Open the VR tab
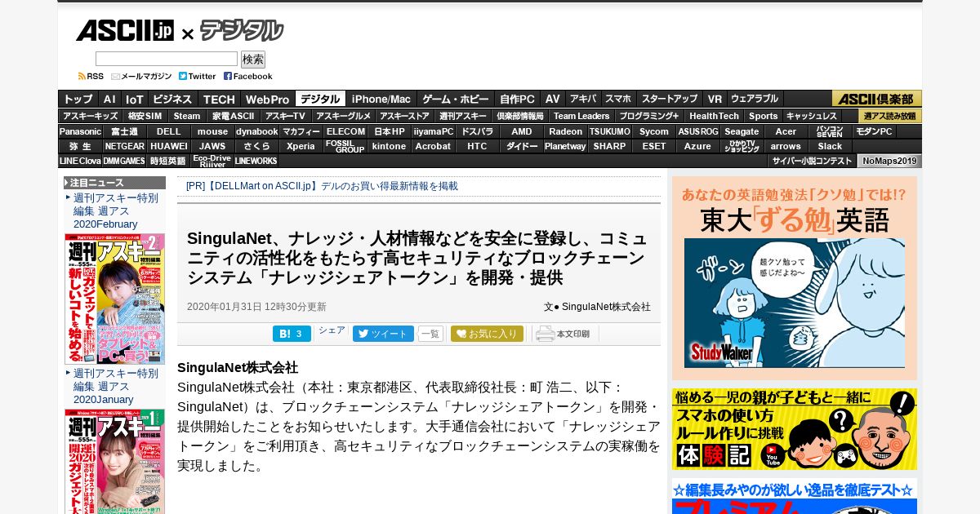Screen dimensions: 980x514 (x=715, y=99)
